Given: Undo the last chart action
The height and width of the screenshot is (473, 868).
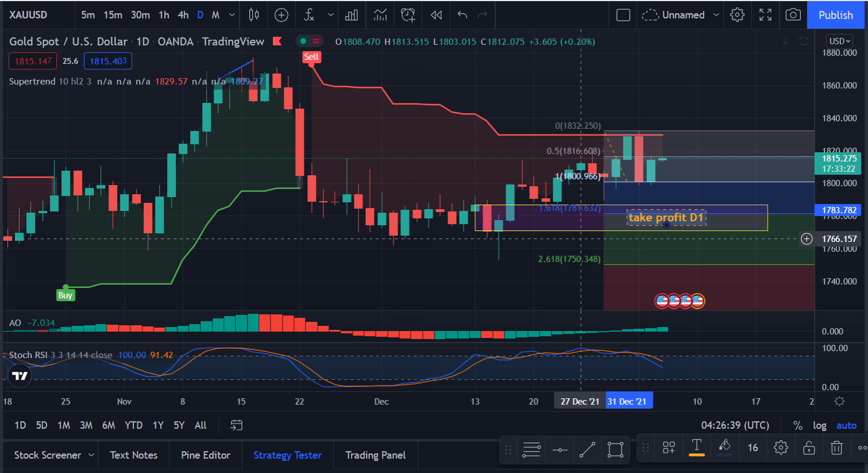Looking at the screenshot, I should 462,15.
